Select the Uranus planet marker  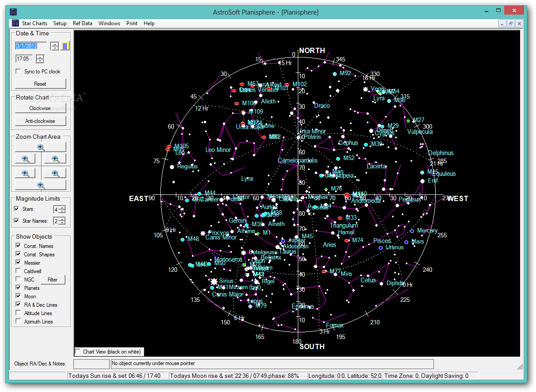pos(380,248)
